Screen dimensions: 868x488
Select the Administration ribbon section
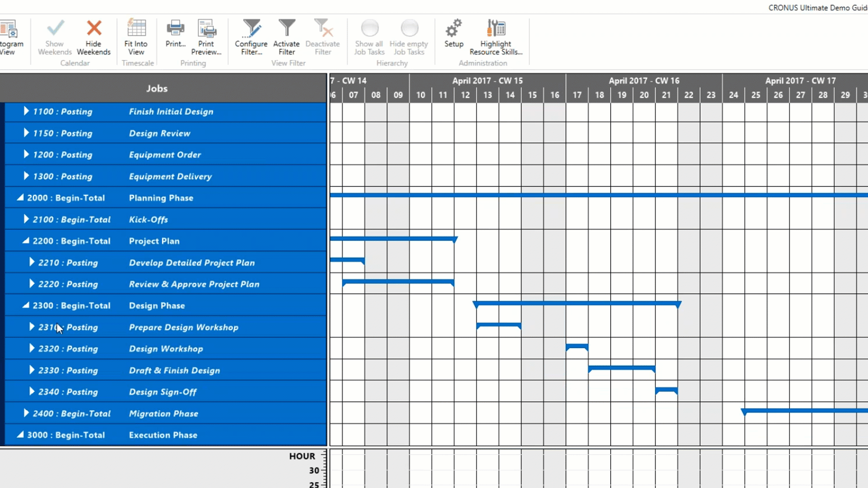point(483,63)
